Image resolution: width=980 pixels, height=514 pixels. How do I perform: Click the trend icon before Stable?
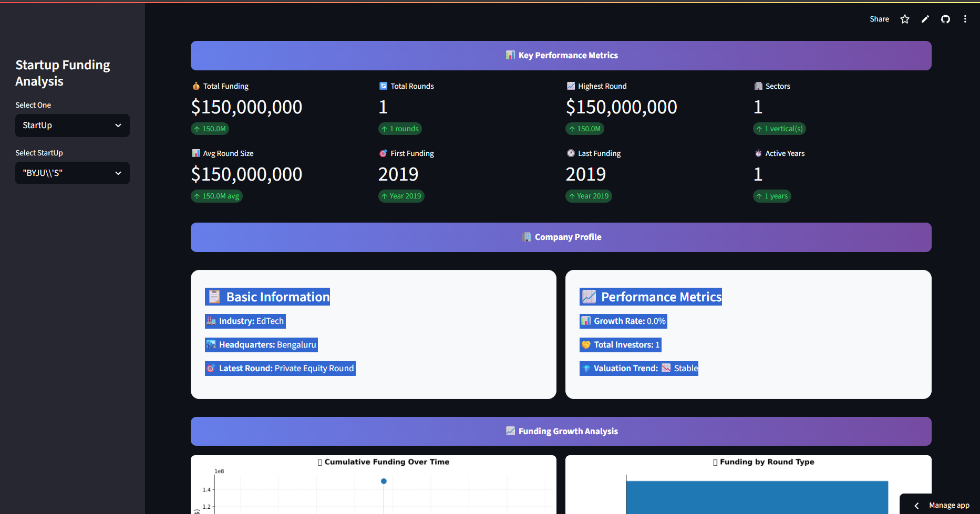tap(666, 369)
